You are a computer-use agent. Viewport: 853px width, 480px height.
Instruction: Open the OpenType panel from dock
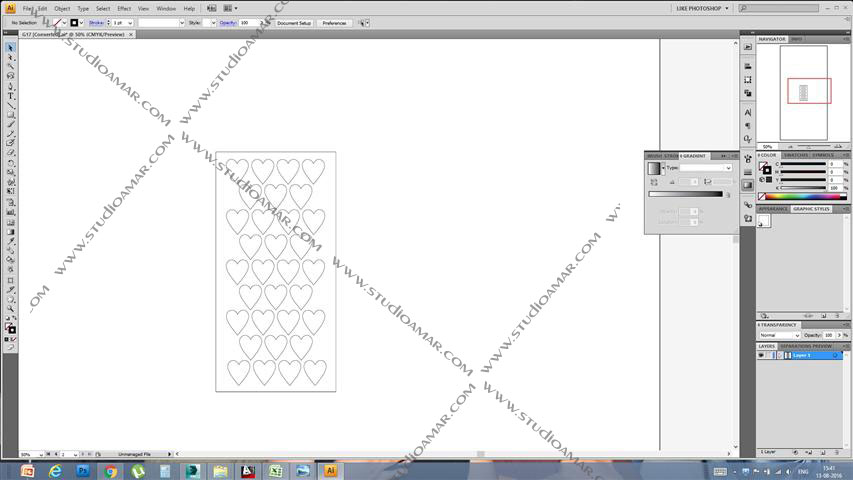tap(748, 139)
